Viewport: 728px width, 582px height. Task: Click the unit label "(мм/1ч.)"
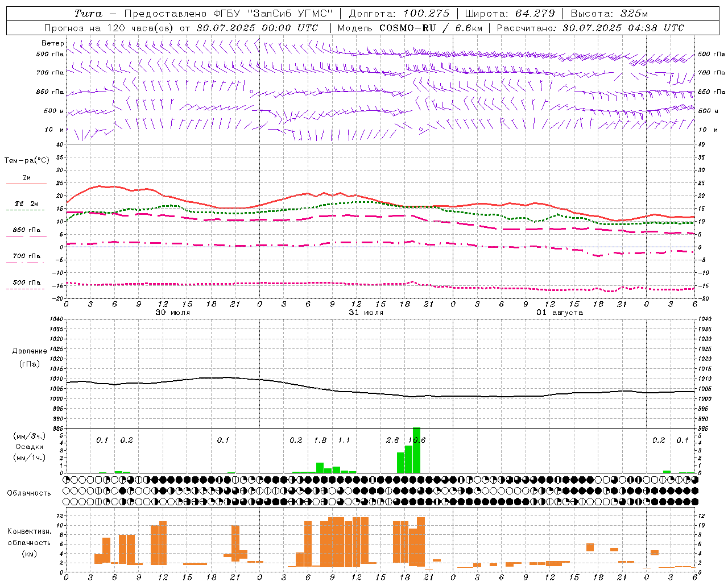(x=30, y=458)
